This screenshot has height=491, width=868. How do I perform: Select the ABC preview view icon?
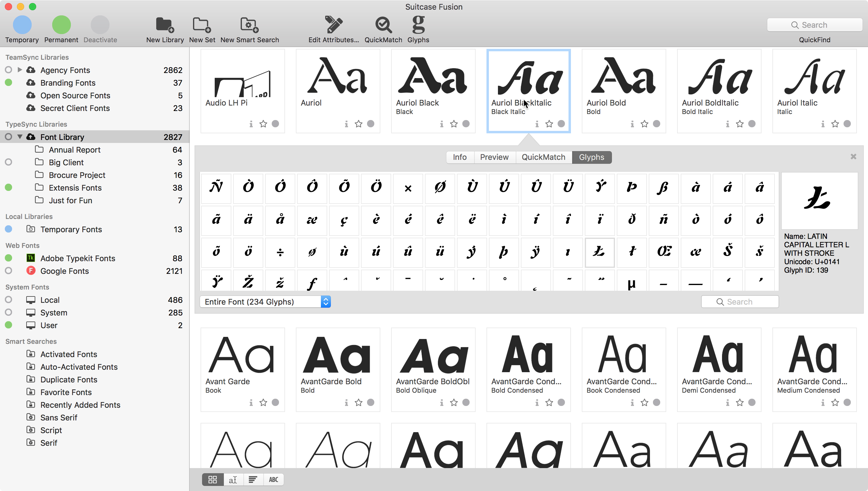(274, 479)
